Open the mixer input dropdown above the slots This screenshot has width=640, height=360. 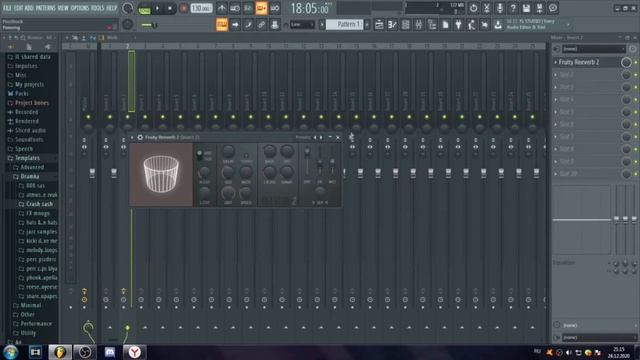tap(593, 49)
